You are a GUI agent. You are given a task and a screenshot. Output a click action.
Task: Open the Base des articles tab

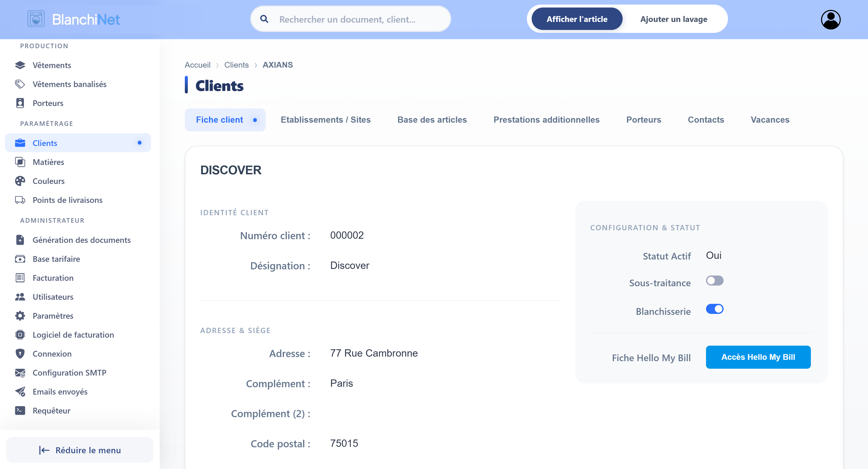(x=432, y=120)
